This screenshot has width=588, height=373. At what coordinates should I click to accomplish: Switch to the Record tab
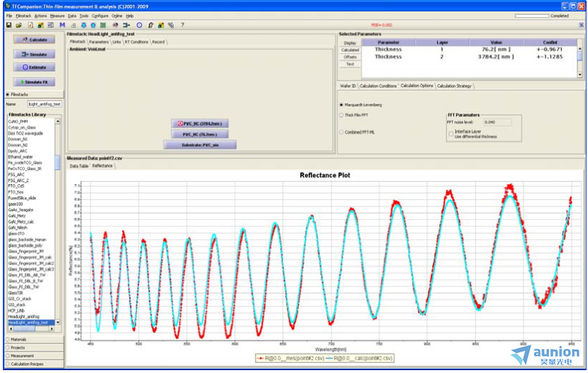tap(158, 42)
